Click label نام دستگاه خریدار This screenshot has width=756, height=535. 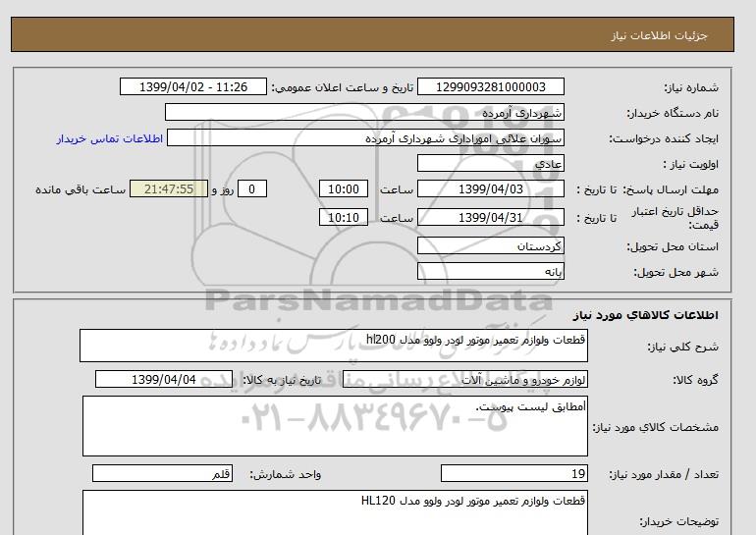[673, 113]
